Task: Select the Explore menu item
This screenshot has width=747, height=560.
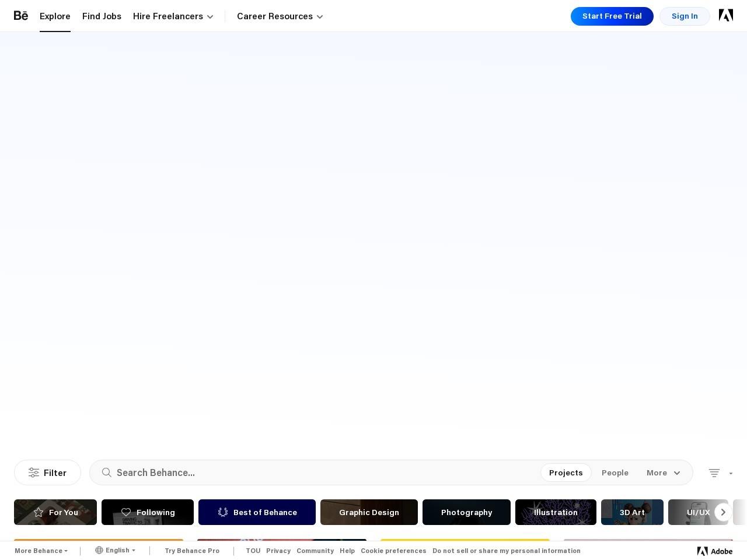Action: tap(55, 16)
